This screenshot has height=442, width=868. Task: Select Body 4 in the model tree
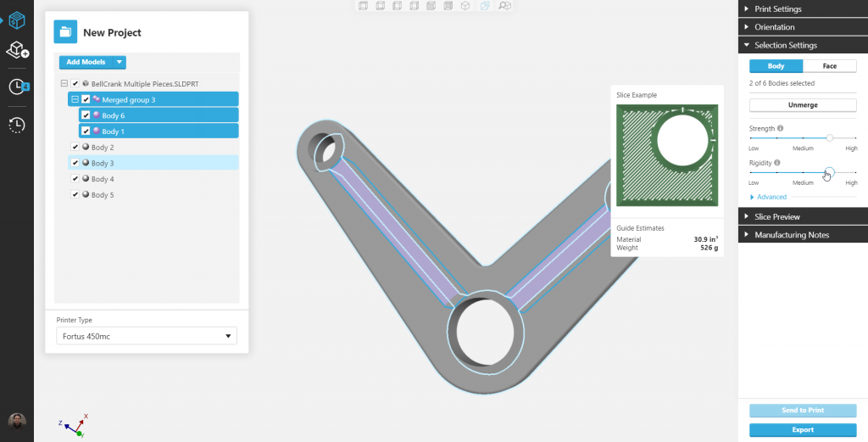(x=153, y=179)
